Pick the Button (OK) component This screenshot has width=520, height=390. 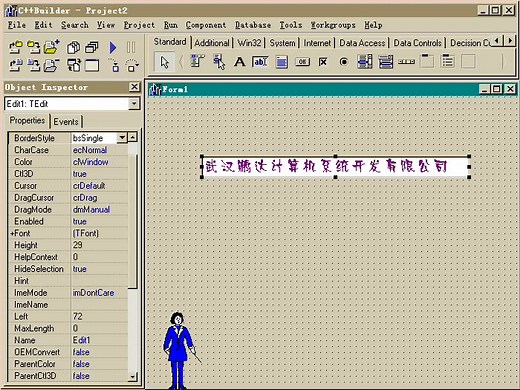302,62
